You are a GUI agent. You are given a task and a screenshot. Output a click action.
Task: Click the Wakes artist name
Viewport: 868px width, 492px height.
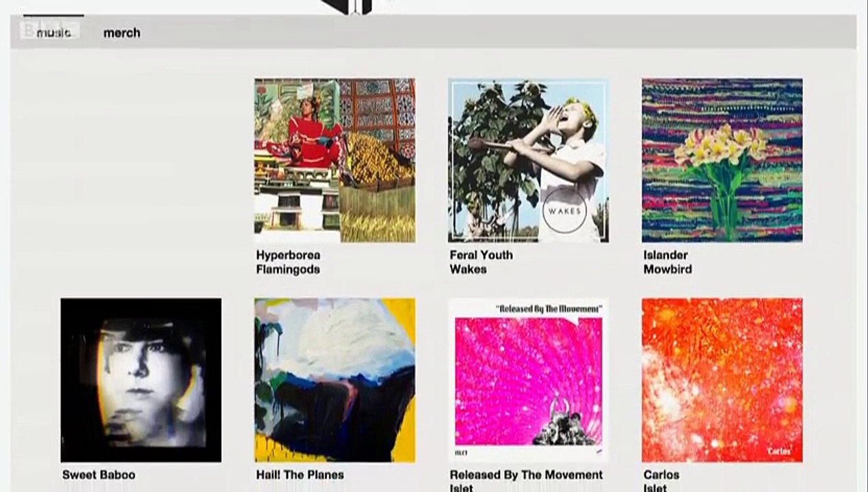pyautogui.click(x=468, y=269)
